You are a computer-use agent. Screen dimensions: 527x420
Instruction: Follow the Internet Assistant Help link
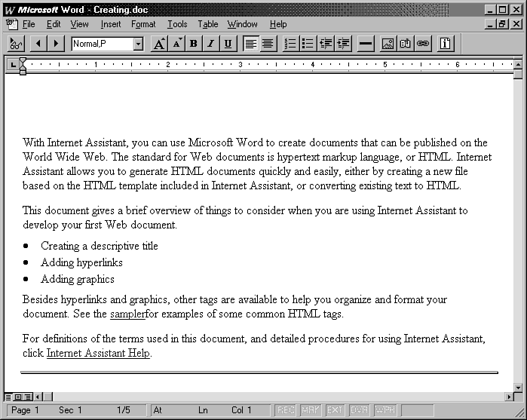pos(98,353)
